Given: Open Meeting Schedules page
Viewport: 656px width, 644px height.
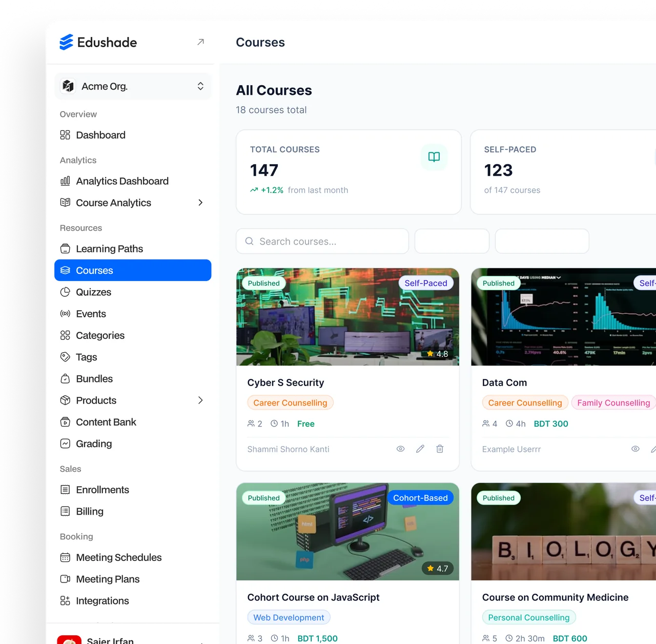Looking at the screenshot, I should (133, 557).
